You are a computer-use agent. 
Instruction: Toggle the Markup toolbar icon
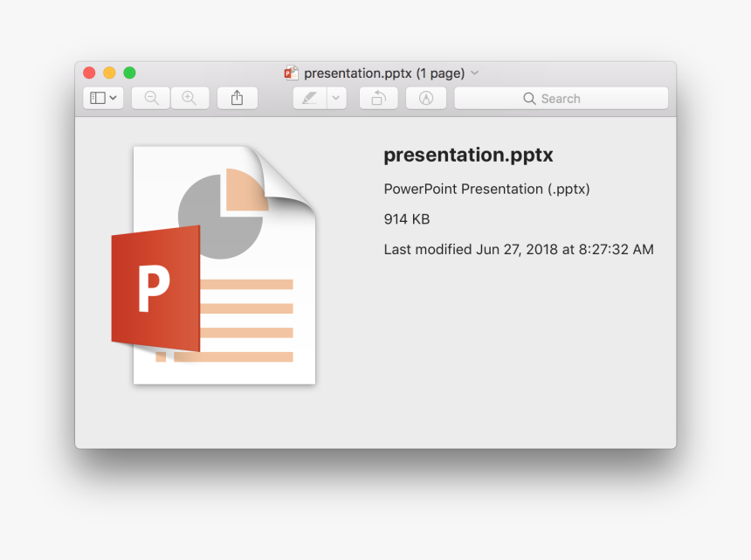point(426,98)
